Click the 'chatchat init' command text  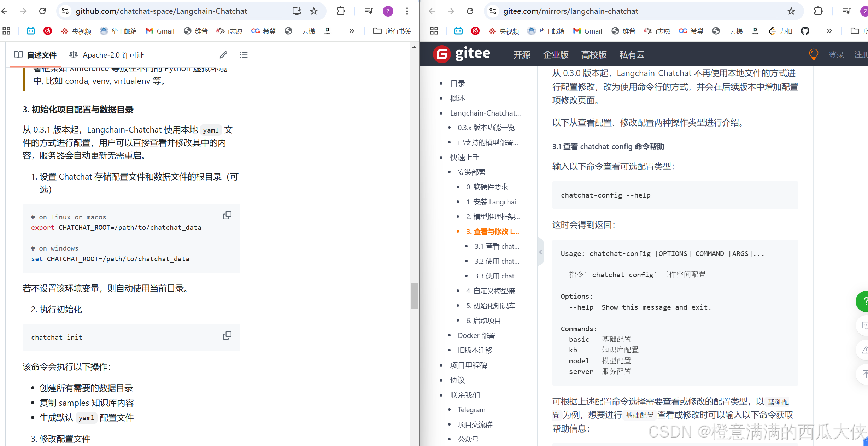[x=57, y=337]
